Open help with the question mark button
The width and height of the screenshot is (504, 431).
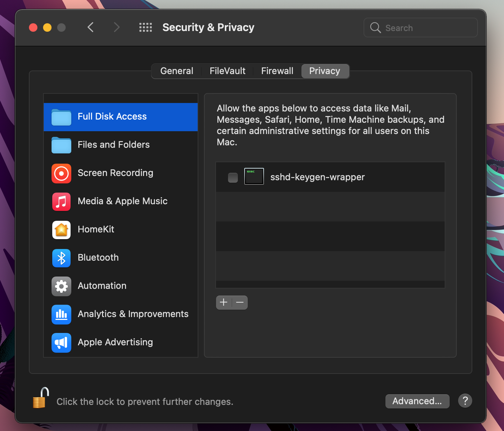pyautogui.click(x=465, y=401)
